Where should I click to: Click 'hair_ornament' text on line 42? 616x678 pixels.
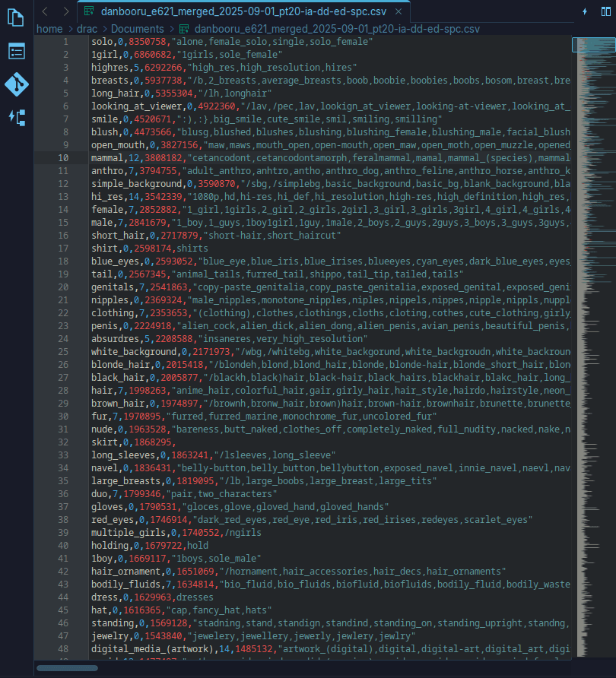click(x=126, y=571)
